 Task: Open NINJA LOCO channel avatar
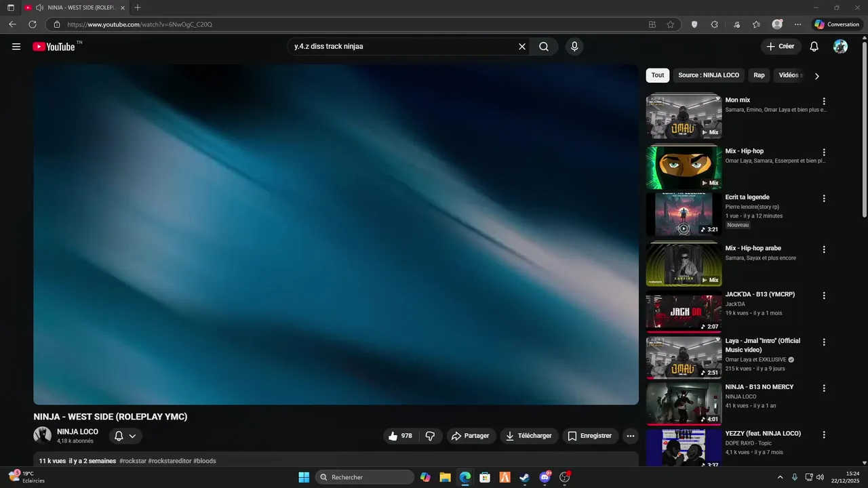pos(43,435)
